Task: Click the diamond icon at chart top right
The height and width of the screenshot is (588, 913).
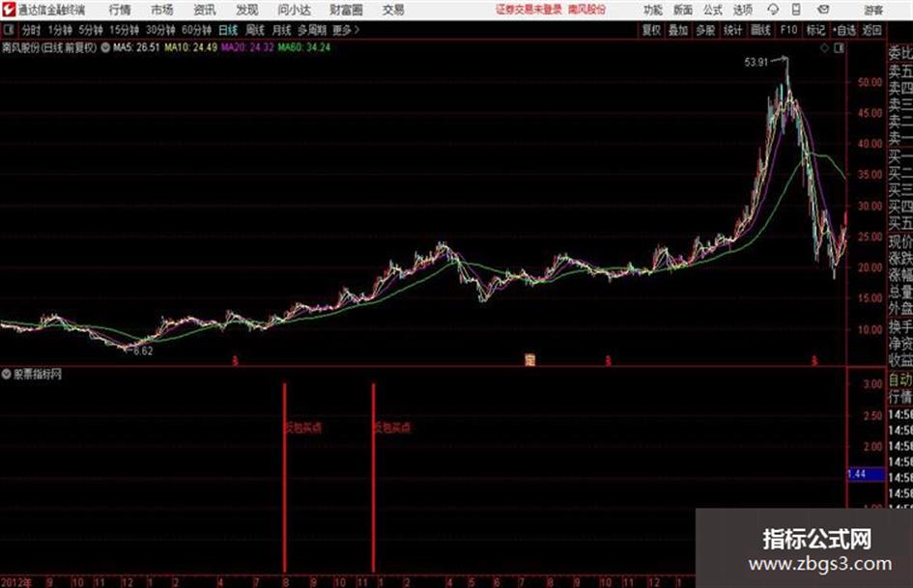Action: pos(824,48)
